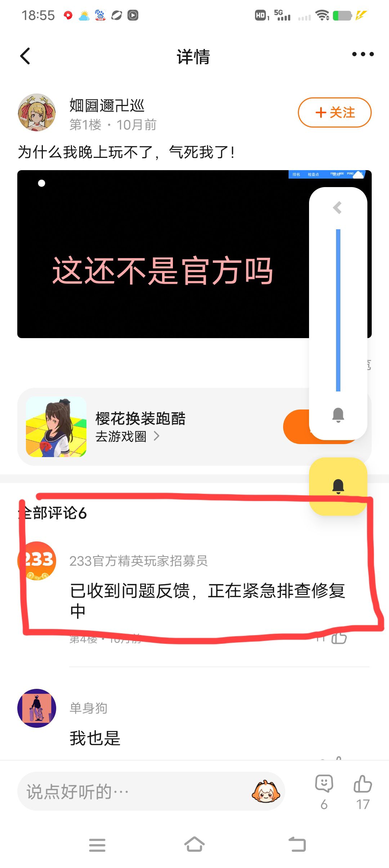Follow the poster with the 关注 button
Viewport: 389px width, 868px height.
click(x=335, y=112)
